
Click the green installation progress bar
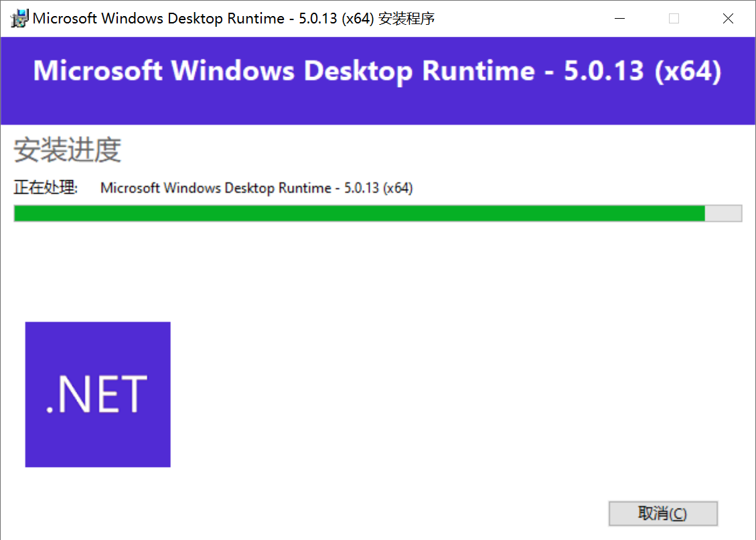pyautogui.click(x=378, y=213)
